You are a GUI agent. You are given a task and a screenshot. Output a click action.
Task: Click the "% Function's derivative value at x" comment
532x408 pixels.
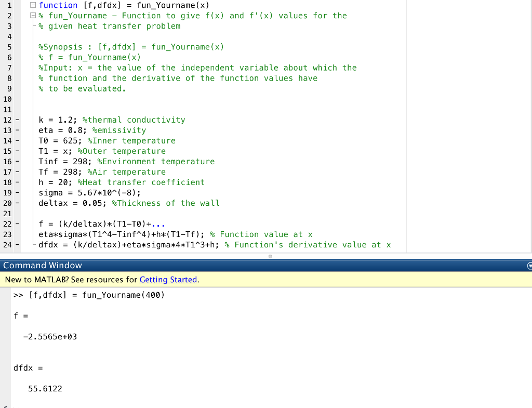[x=308, y=245]
